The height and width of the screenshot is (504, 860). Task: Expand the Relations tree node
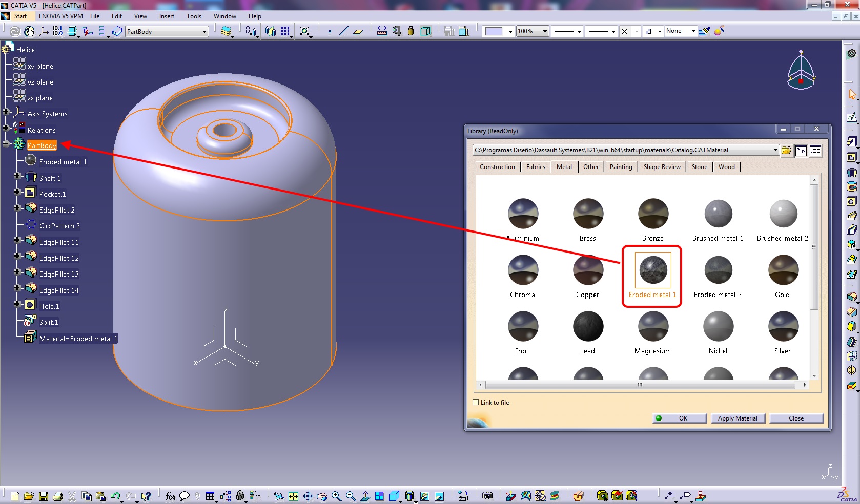(x=6, y=128)
